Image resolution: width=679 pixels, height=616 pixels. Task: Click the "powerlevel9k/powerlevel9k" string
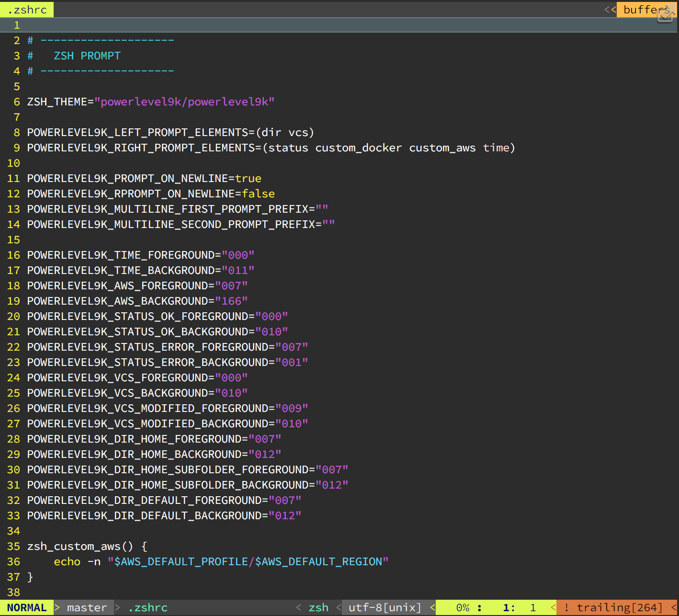click(x=184, y=102)
